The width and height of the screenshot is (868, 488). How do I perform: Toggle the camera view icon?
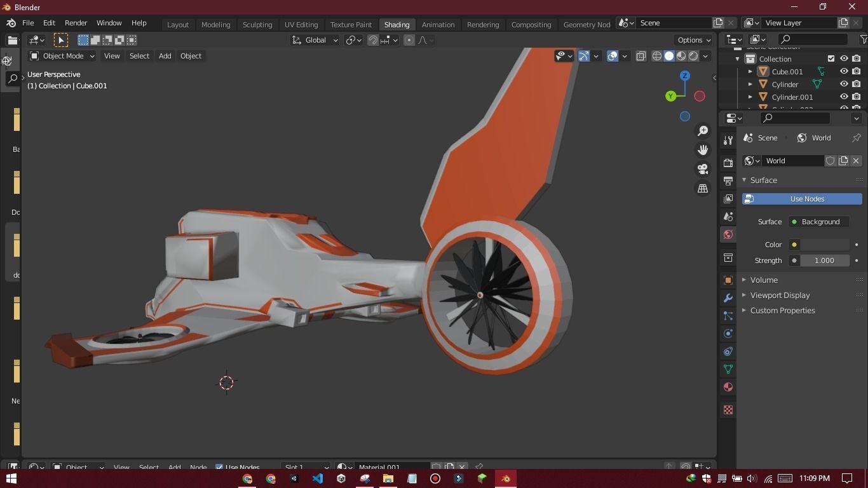(x=703, y=169)
